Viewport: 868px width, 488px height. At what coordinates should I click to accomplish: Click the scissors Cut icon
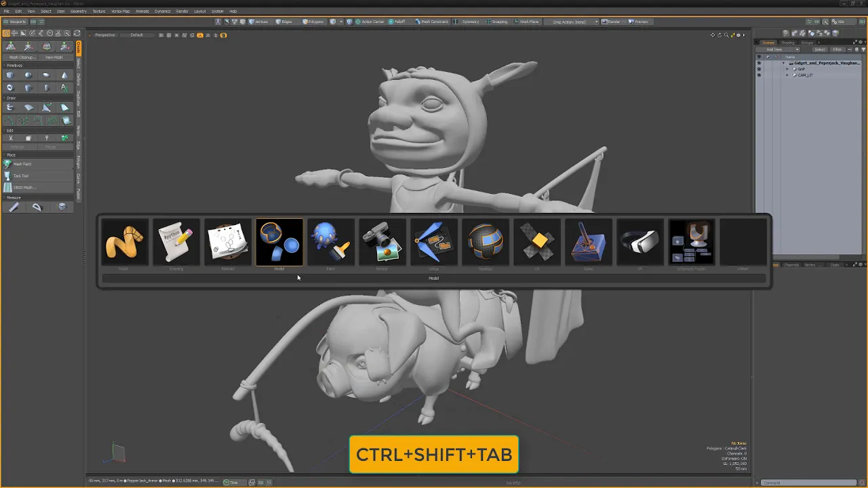coord(9,138)
